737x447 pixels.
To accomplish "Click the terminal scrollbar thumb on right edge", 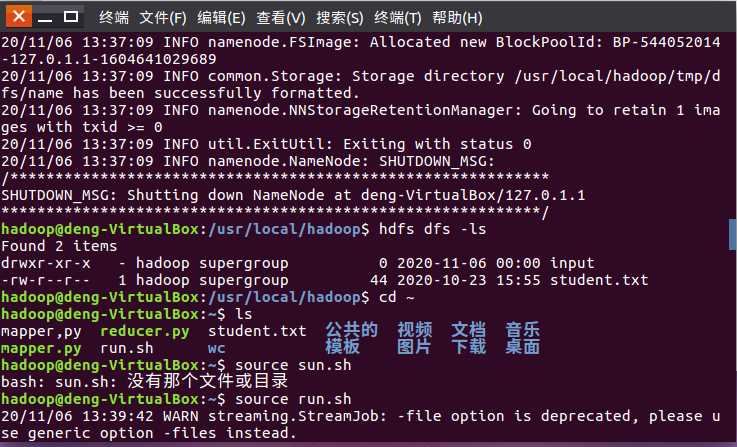I will tap(733, 235).
